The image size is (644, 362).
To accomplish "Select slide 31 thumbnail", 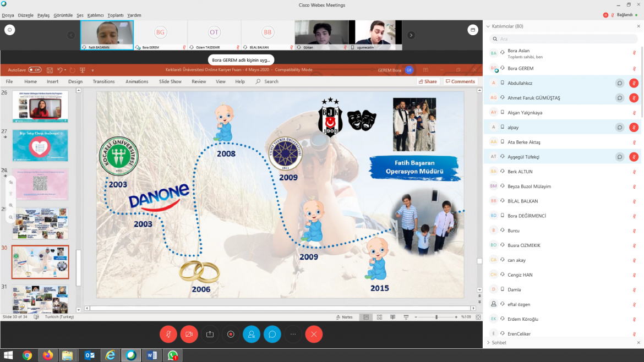I will [x=40, y=299].
